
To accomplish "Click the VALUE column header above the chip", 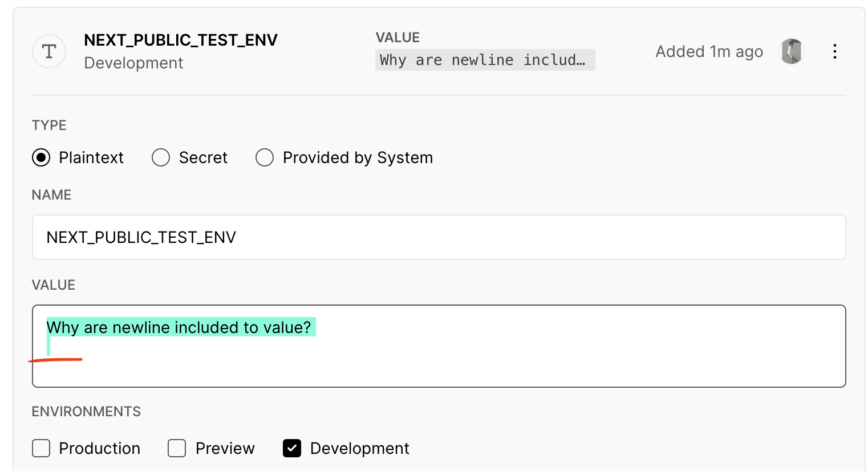I will (x=398, y=37).
